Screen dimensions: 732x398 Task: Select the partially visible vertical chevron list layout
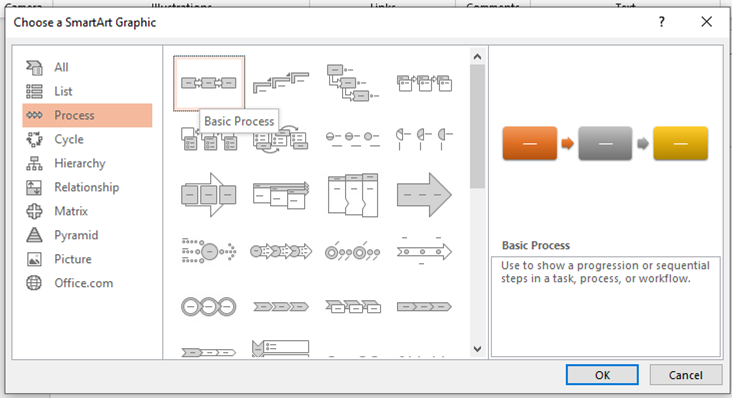pyautogui.click(x=281, y=349)
